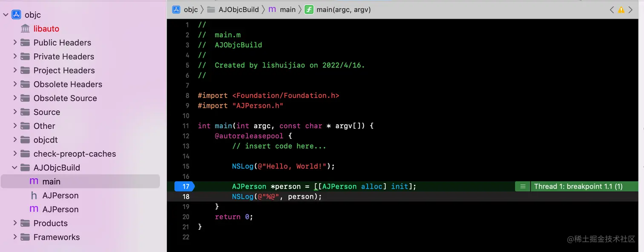The height and width of the screenshot is (252, 644).
Task: Click the NSLog(@"%@", person) line
Action: 277,197
